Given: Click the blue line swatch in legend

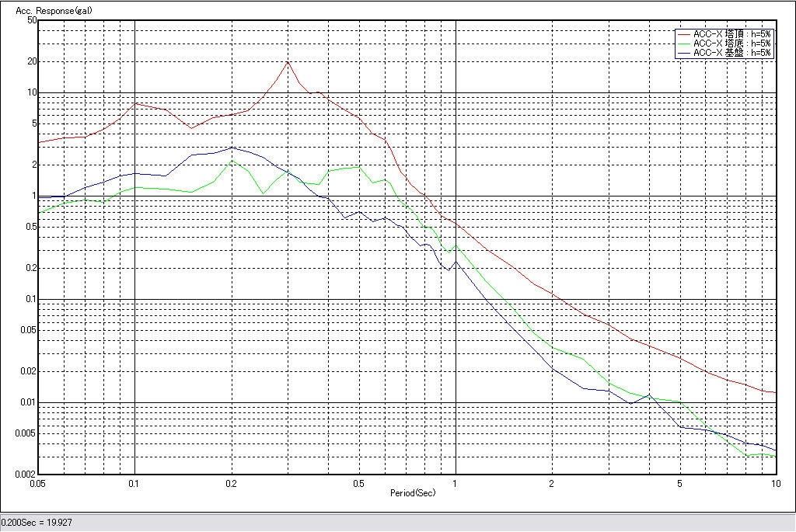Looking at the screenshot, I should [x=684, y=54].
